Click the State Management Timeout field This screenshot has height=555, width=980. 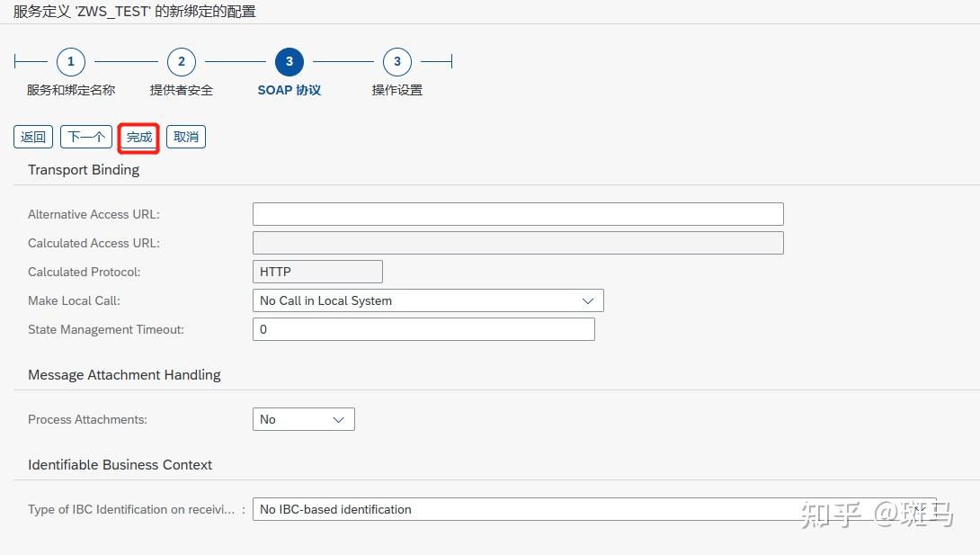click(423, 328)
